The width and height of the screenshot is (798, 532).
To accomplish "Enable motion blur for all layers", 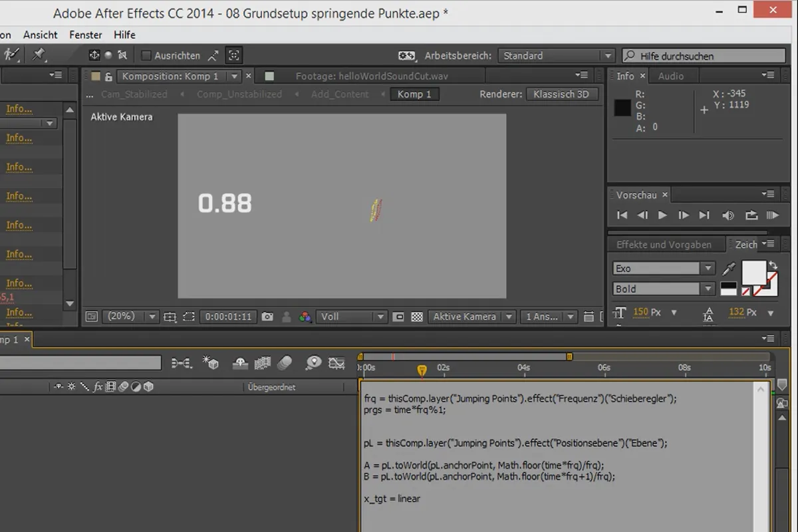I will tap(285, 362).
